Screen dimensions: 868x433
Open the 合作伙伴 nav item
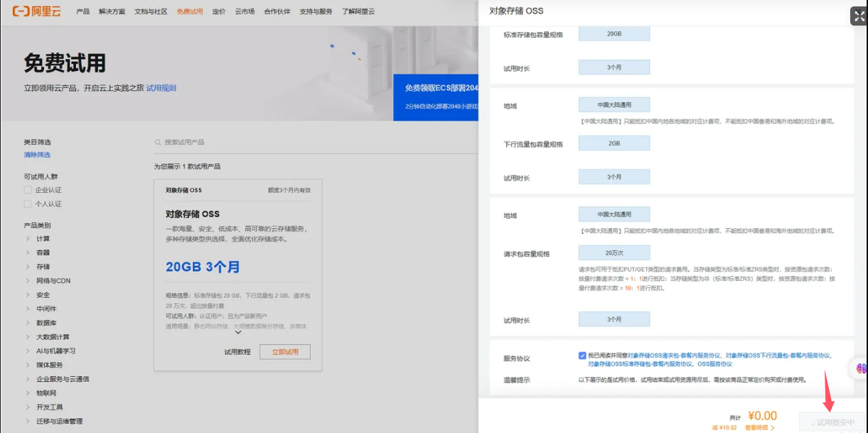click(277, 12)
